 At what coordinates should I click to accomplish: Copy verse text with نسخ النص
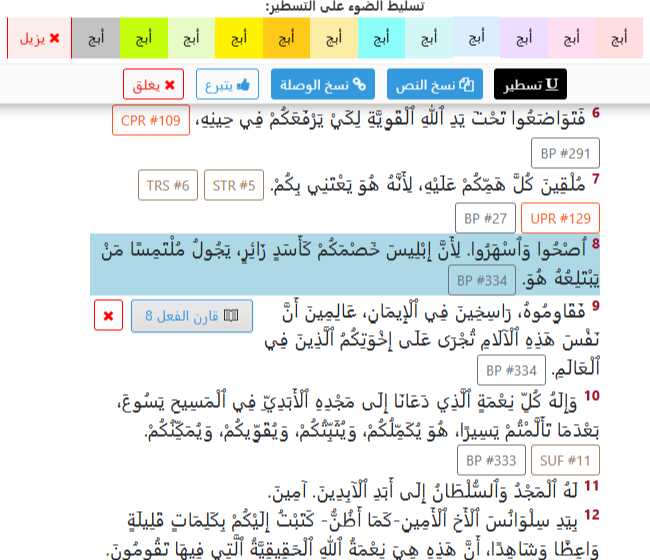click(435, 84)
